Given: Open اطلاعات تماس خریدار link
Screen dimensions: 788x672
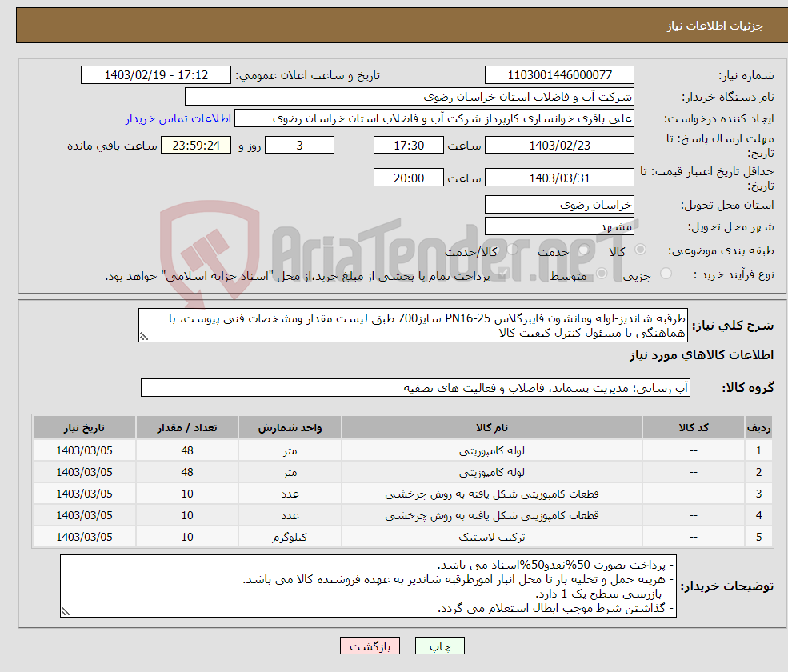Looking at the screenshot, I should click(x=178, y=118).
